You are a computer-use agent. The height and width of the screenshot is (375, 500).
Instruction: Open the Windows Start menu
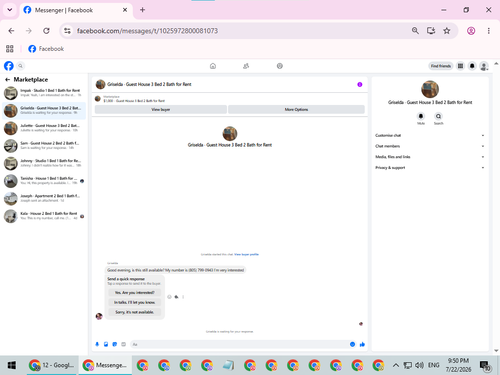[12, 365]
